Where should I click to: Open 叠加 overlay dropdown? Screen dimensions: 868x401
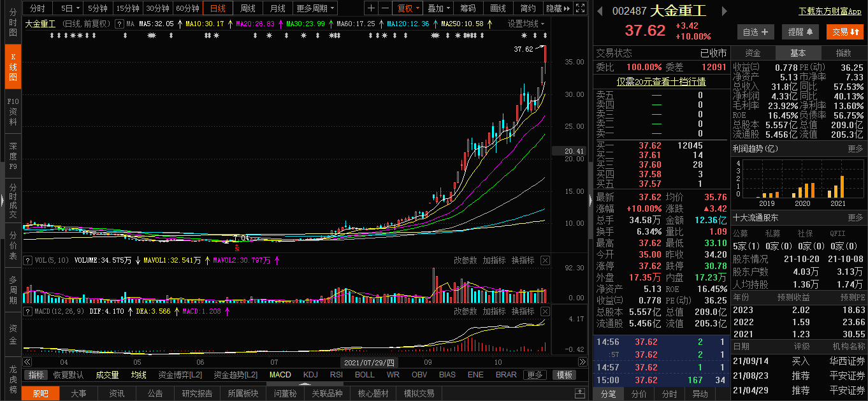439,8
